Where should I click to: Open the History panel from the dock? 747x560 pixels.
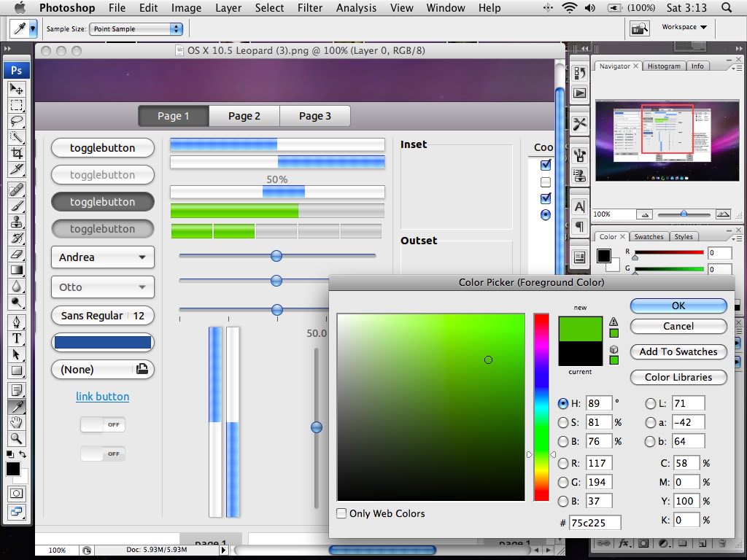tap(579, 73)
